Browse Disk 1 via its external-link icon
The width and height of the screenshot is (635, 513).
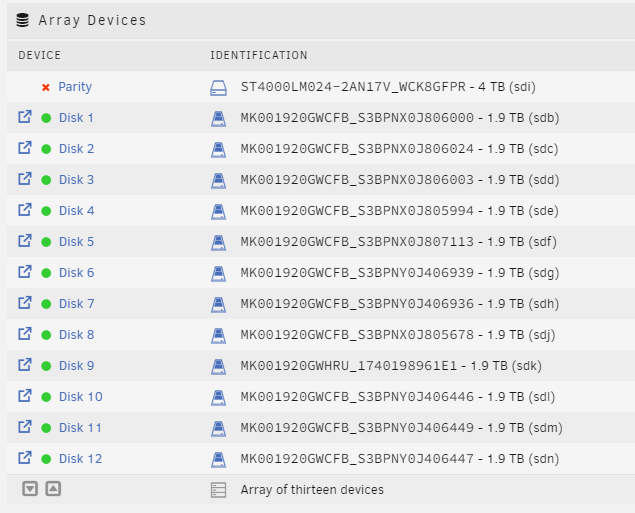[25, 117]
